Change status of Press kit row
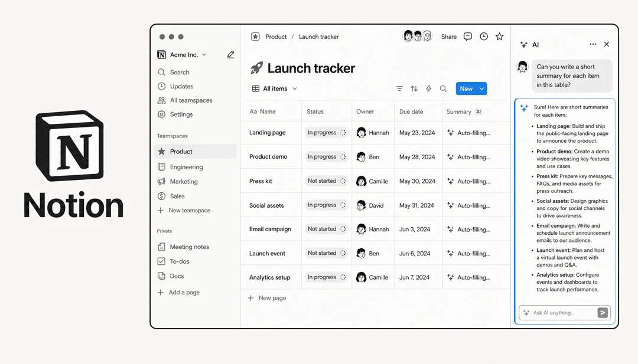This screenshot has height=364, width=638. click(x=326, y=181)
